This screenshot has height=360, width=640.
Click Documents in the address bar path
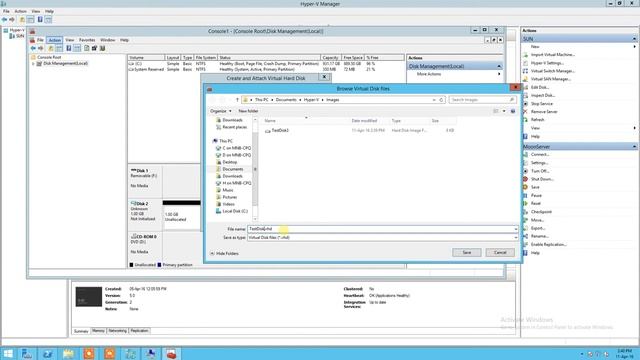(286, 100)
